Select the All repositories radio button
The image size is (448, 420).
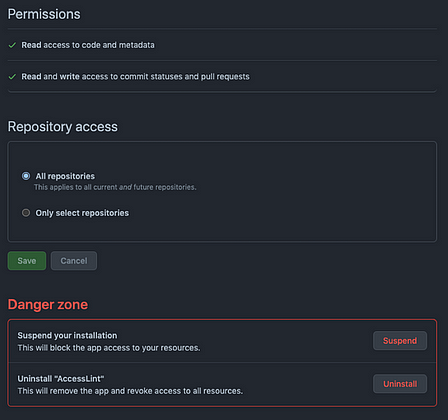coord(26,176)
